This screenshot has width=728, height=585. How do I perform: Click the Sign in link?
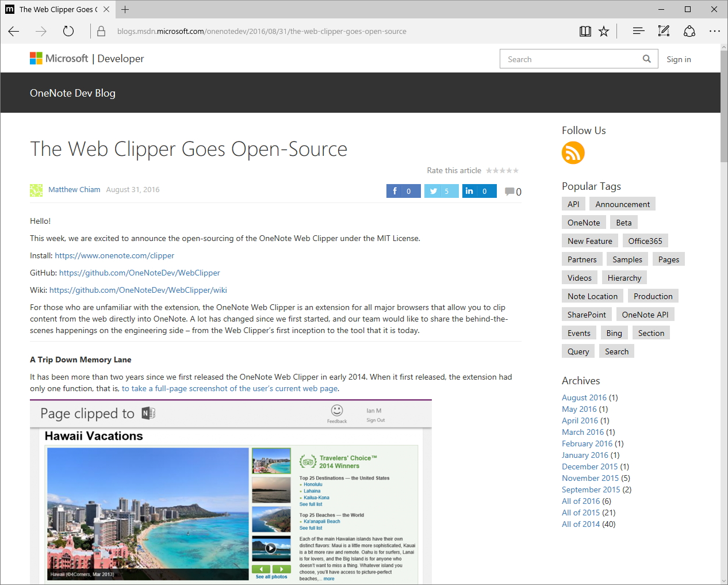coord(679,59)
